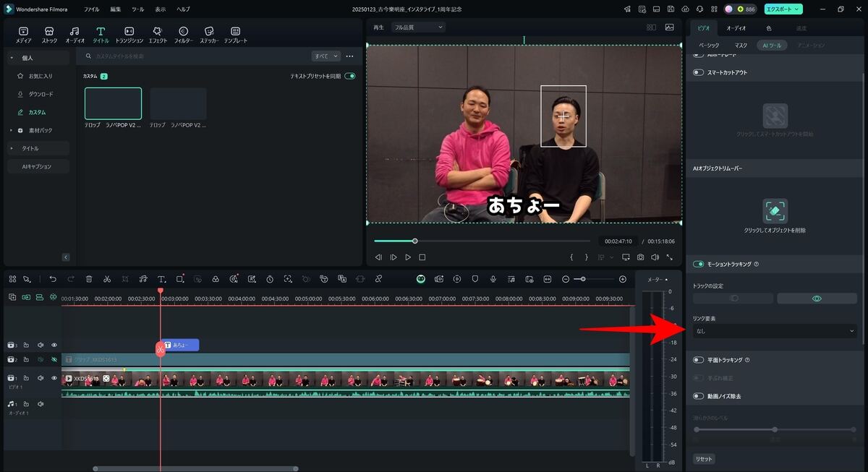This screenshot has width=868, height=472.
Task: Click the green AI copilot face icon
Action: pos(421,279)
